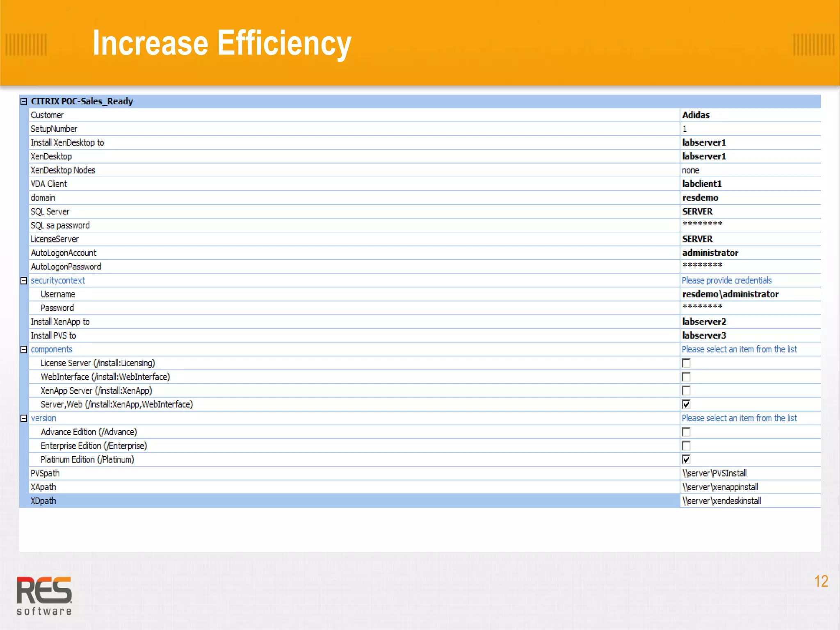Select the version label

pos(43,418)
